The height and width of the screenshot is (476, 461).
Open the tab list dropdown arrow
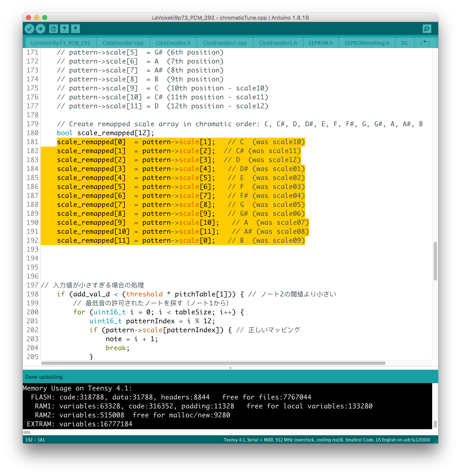tap(426, 42)
